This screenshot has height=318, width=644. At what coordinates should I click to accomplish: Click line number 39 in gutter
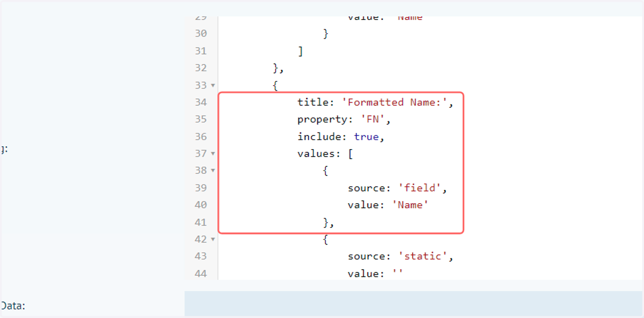coord(201,188)
